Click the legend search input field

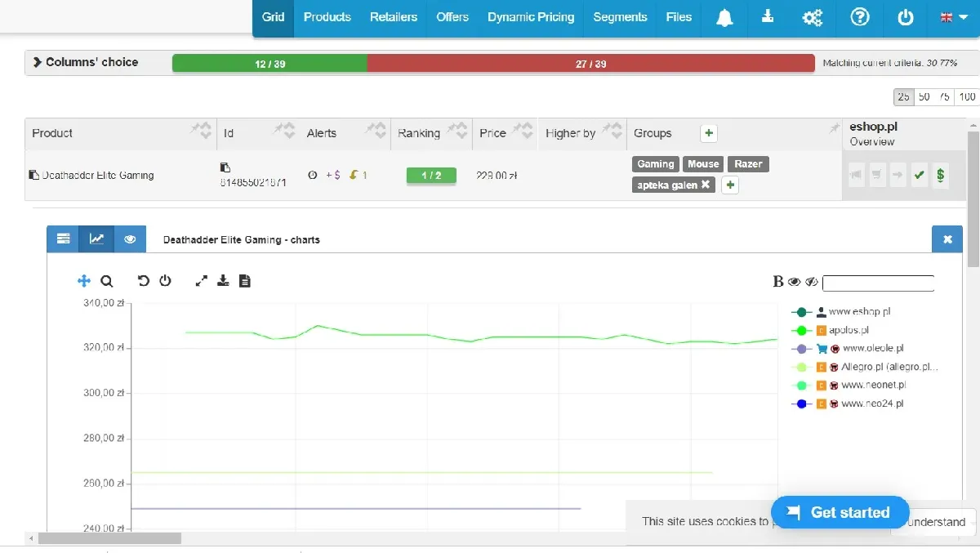click(x=878, y=283)
